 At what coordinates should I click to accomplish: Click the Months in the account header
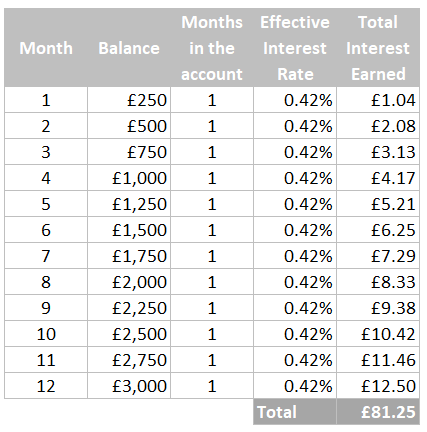point(212,48)
